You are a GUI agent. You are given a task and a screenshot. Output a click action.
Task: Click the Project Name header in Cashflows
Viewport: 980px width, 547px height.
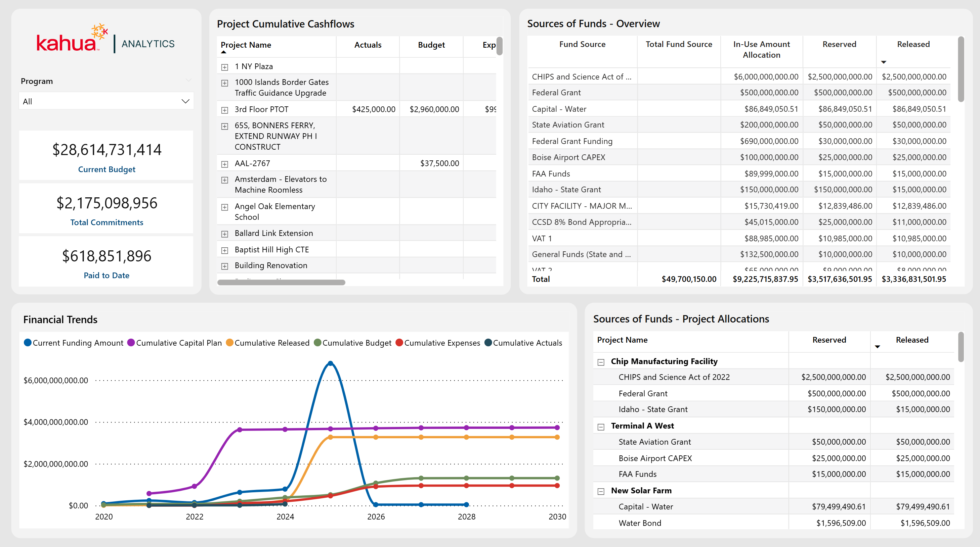pyautogui.click(x=246, y=45)
